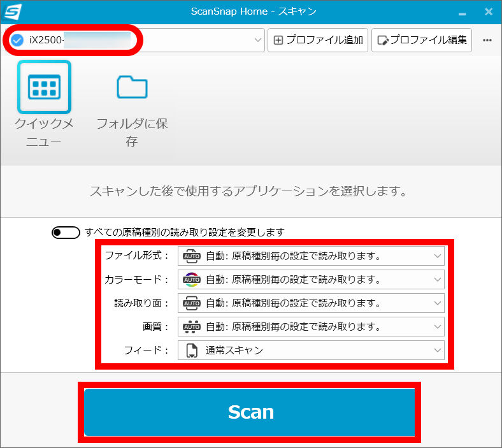
Task: Click the AUTO icon in 画質 field
Action: [192, 327]
